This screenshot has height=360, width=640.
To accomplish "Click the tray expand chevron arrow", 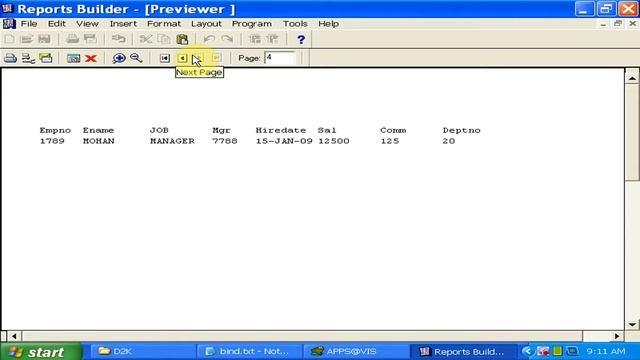I will tap(527, 351).
